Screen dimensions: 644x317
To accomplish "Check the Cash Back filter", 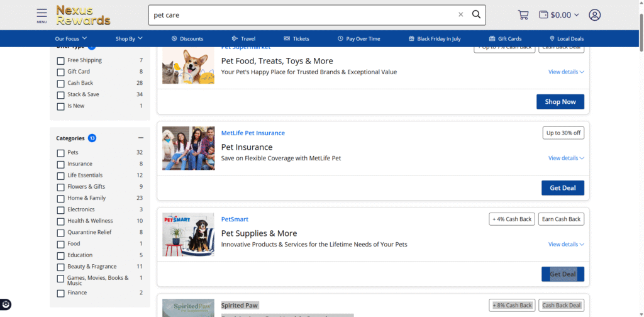I will point(60,84).
